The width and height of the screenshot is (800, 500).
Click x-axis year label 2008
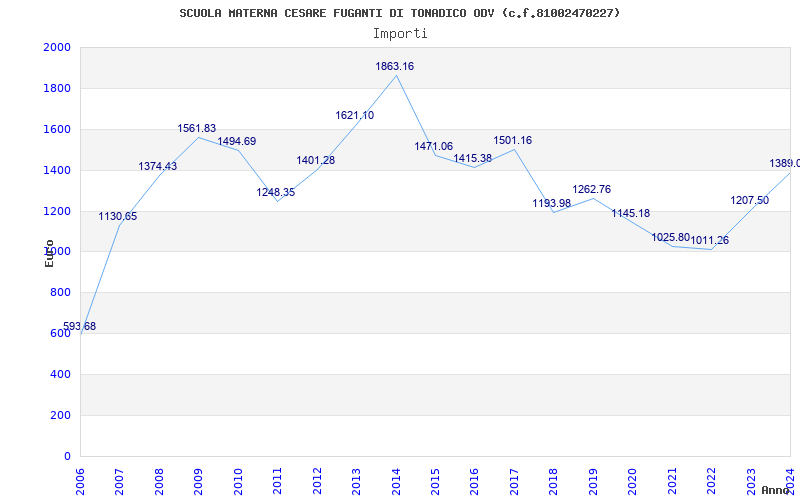[x=159, y=482]
